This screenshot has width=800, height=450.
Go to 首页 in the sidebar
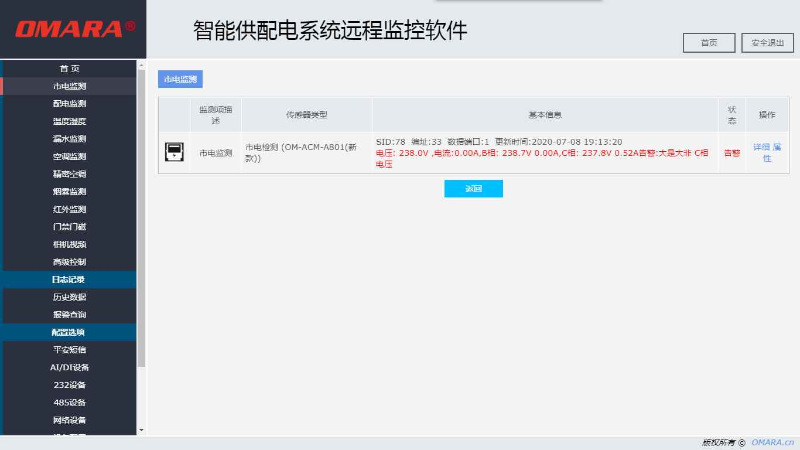point(69,68)
